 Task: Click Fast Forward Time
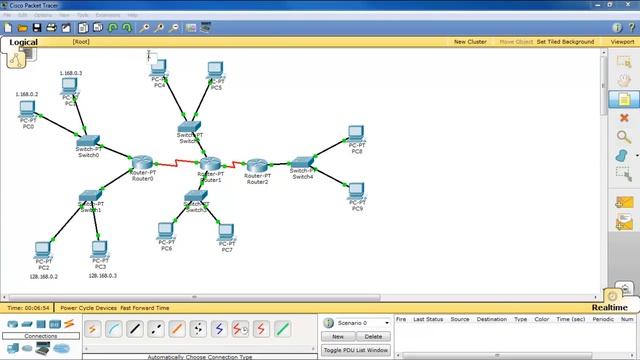pos(144,308)
